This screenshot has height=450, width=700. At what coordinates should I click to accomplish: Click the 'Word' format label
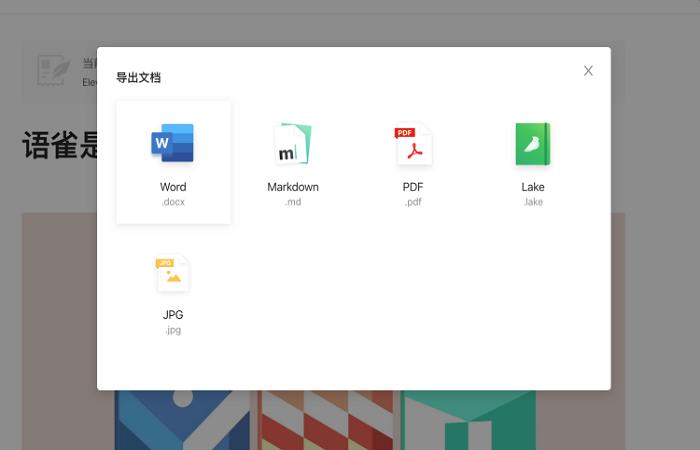point(173,187)
